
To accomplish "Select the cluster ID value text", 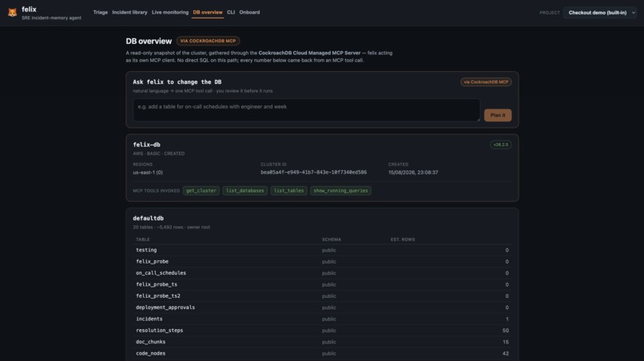I will tap(314, 173).
